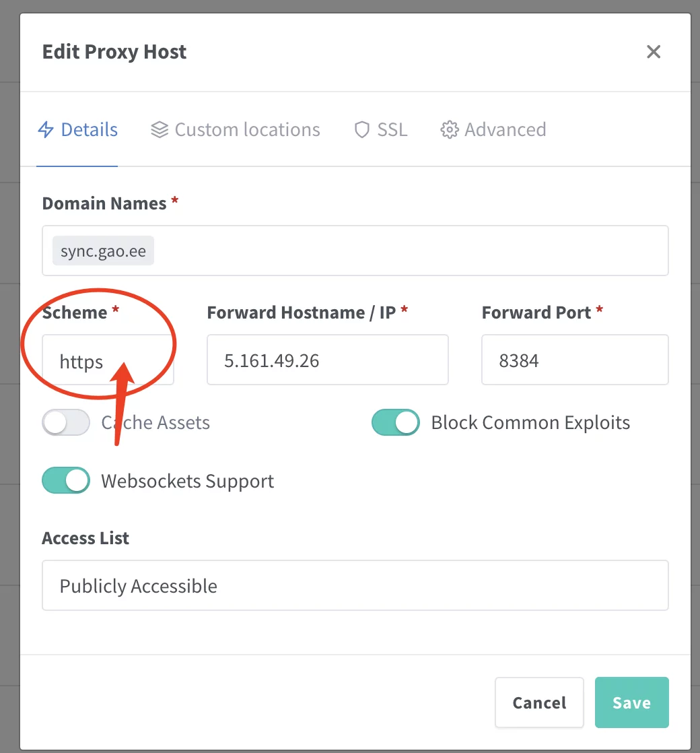This screenshot has height=753, width=700.
Task: Save the proxy host settings
Action: coord(631,702)
